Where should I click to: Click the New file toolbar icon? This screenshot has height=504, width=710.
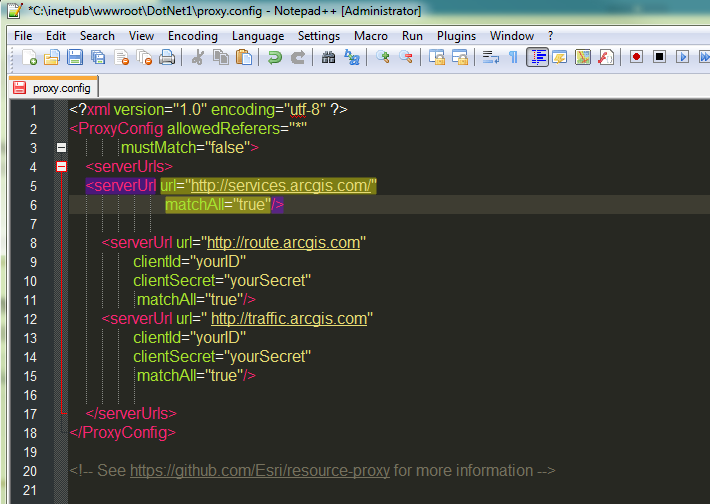[29, 58]
